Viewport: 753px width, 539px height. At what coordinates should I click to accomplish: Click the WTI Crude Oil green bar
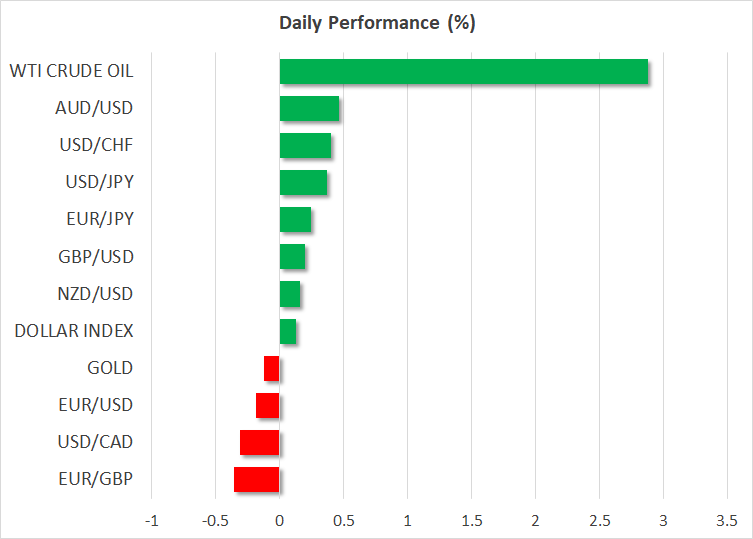(x=463, y=72)
